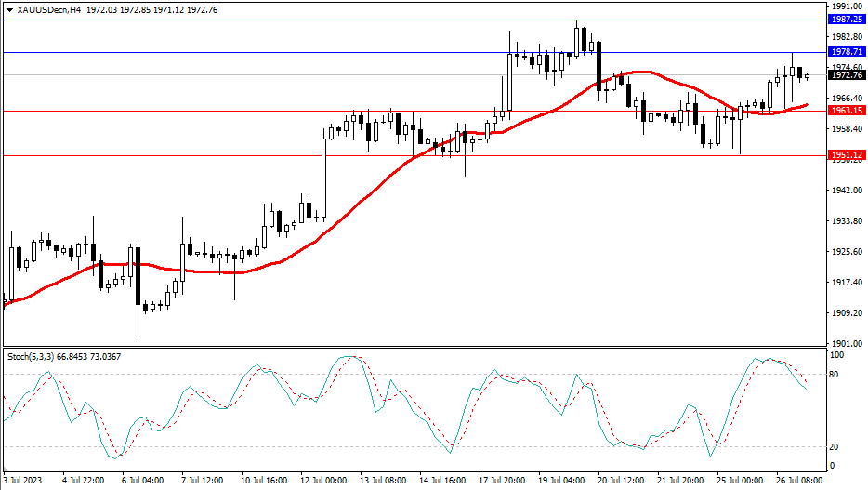
Task: Click the 17 Jul 20:00 time label
Action: click(x=503, y=481)
